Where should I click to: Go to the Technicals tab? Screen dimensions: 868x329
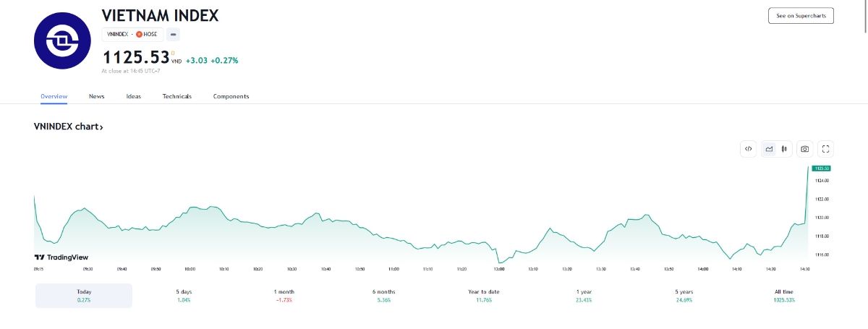pos(177,96)
